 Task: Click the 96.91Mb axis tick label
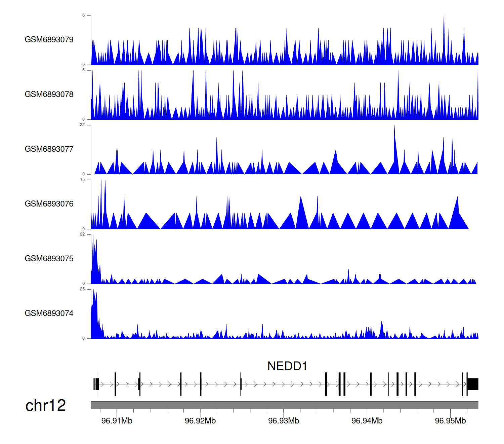117,421
